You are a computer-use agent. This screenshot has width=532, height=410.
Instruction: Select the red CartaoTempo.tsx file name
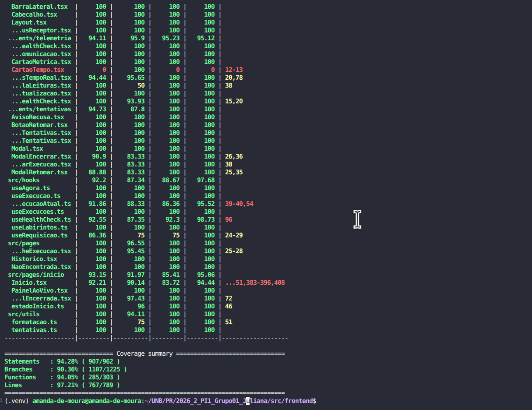tap(38, 70)
